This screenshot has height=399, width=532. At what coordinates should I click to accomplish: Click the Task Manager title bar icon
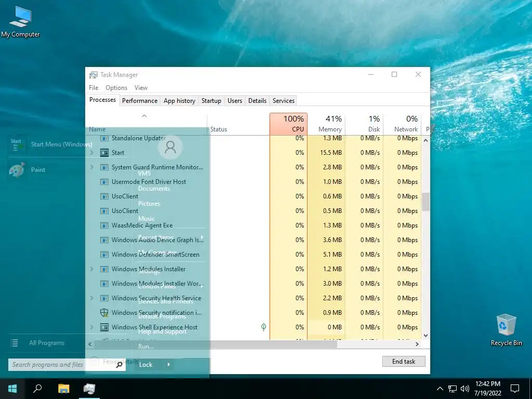[94, 75]
